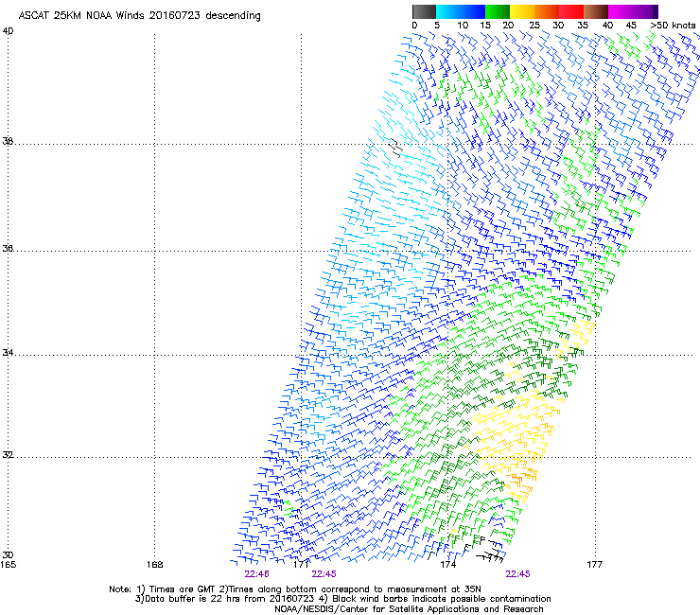Click the magenta 40-45 knots legend color

coord(621,11)
